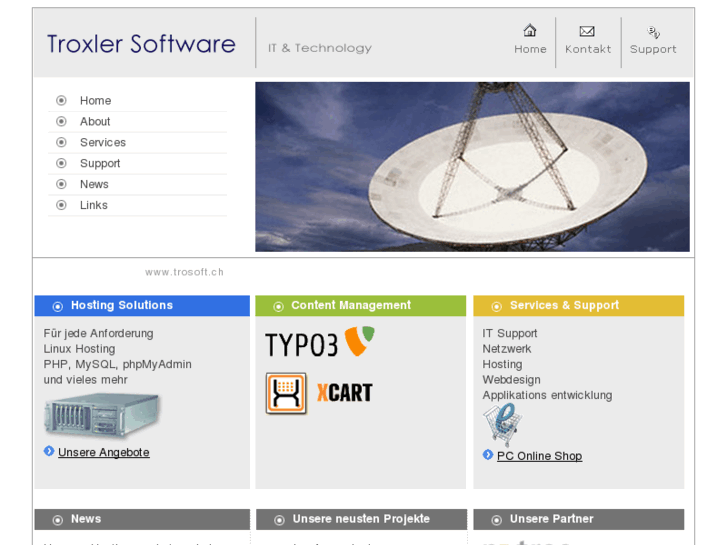Click the server hardware image
The width and height of the screenshot is (727, 545).
pyautogui.click(x=102, y=416)
